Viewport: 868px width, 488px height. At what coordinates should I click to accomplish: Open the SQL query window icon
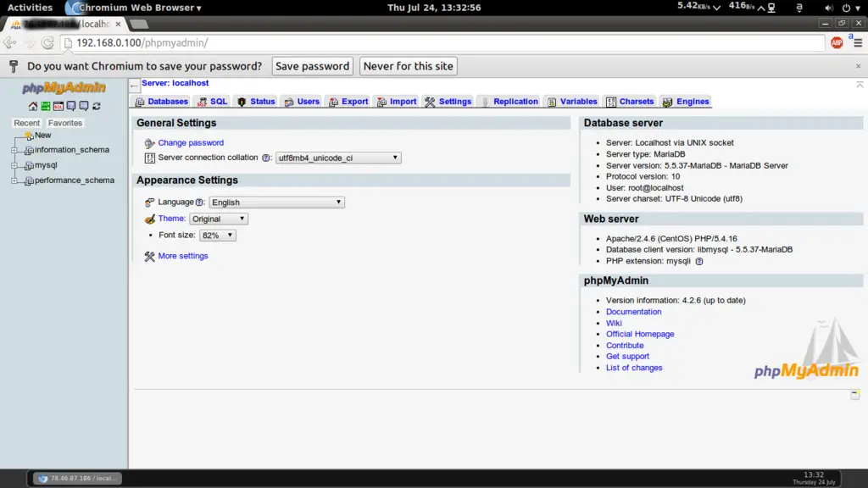[x=58, y=106]
